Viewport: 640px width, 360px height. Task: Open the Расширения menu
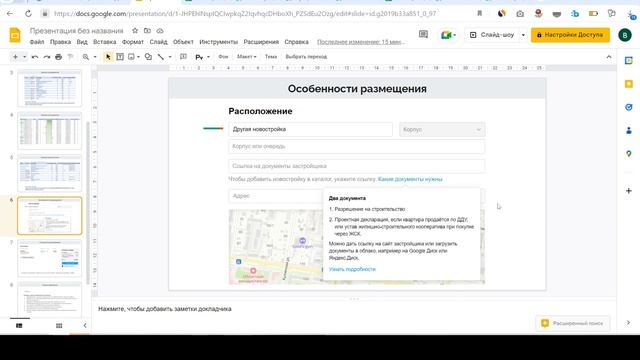pyautogui.click(x=261, y=42)
